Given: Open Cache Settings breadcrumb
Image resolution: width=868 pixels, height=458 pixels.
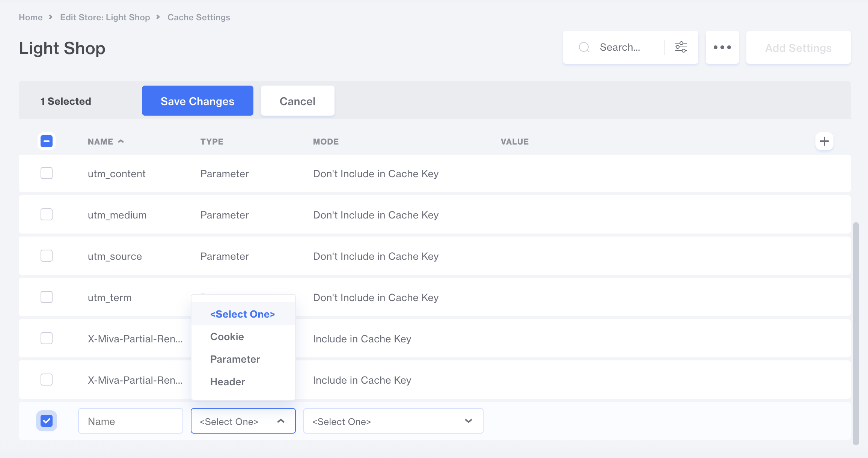Looking at the screenshot, I should [199, 17].
